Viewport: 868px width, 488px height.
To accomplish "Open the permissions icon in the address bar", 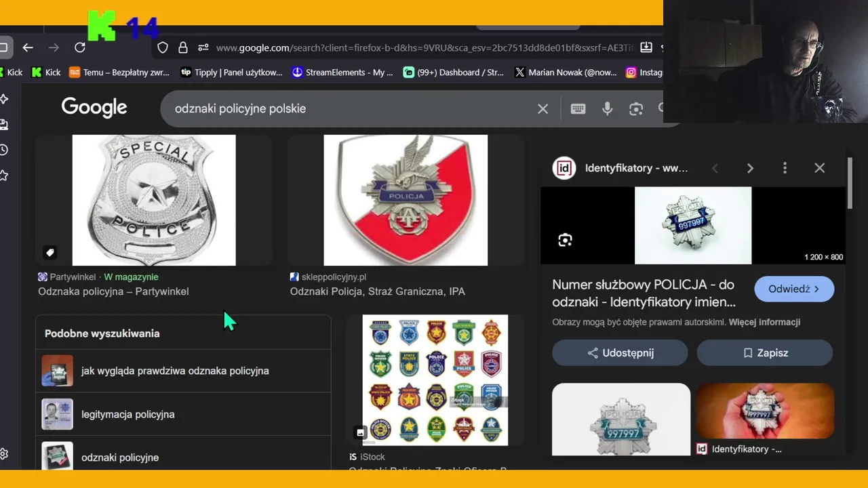I will pyautogui.click(x=203, y=47).
